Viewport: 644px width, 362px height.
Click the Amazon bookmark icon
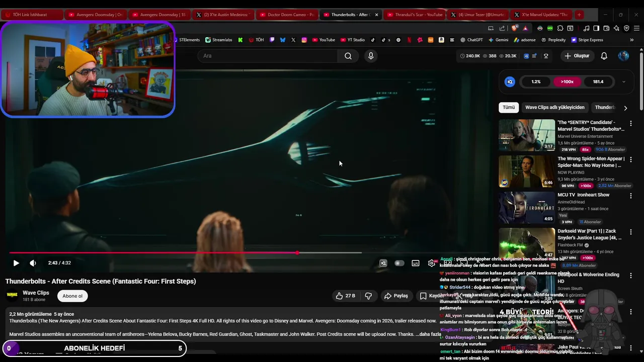click(441, 40)
